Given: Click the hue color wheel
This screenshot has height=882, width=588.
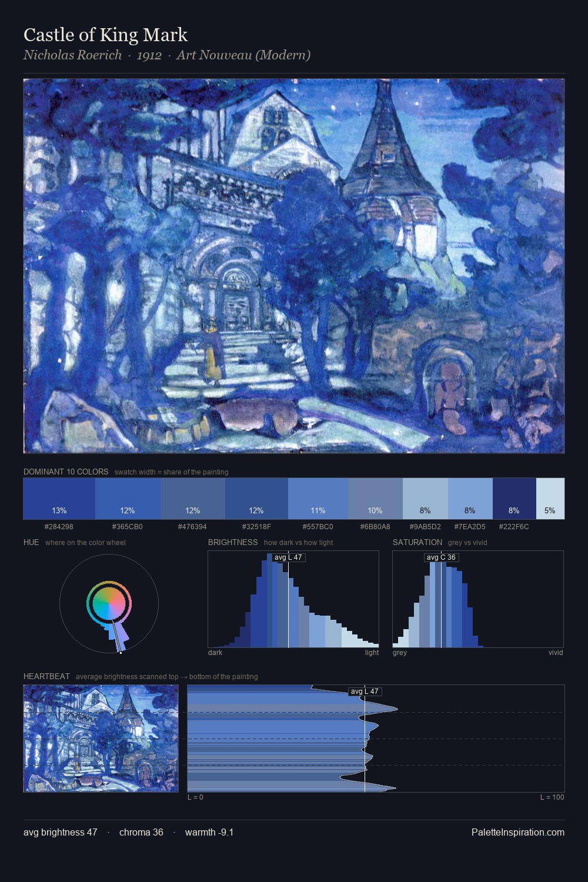Looking at the screenshot, I should pos(109,604).
